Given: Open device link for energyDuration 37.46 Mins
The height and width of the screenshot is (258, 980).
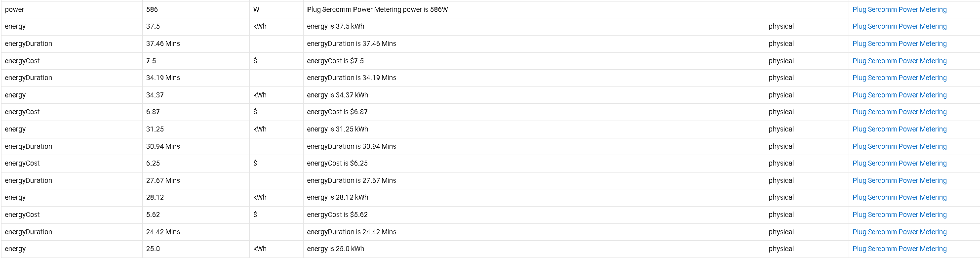Looking at the screenshot, I should 899,43.
